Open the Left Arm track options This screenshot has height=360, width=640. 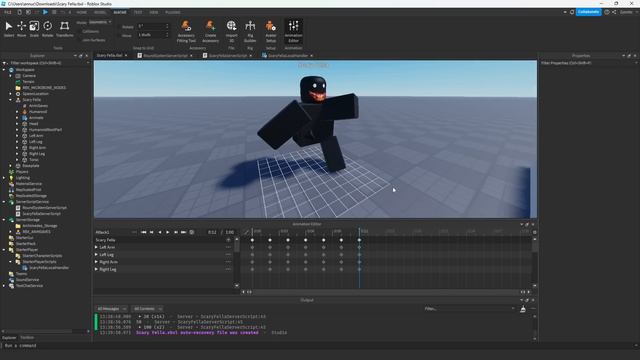point(228,247)
